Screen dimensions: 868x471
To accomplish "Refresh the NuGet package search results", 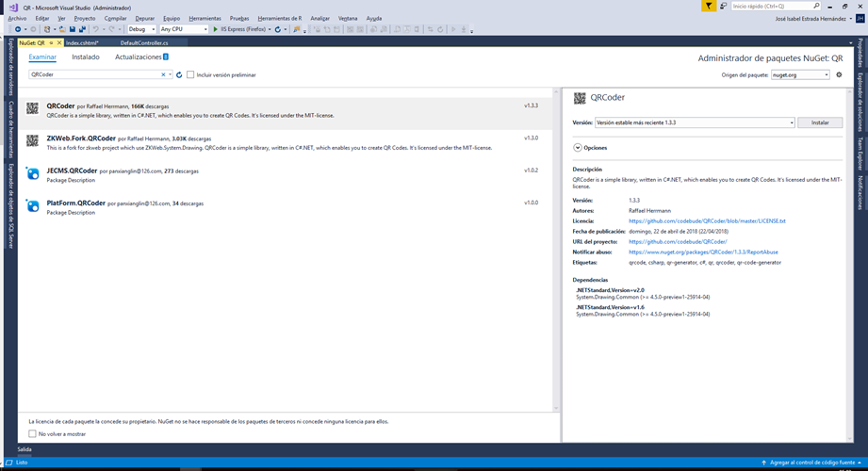I will (x=179, y=74).
